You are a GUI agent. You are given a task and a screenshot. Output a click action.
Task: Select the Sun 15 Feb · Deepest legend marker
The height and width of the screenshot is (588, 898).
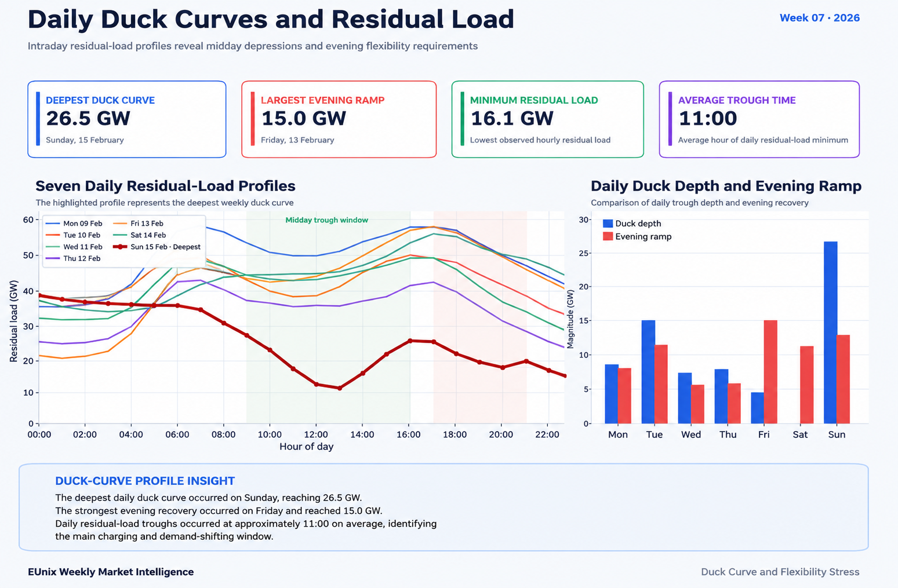point(121,247)
